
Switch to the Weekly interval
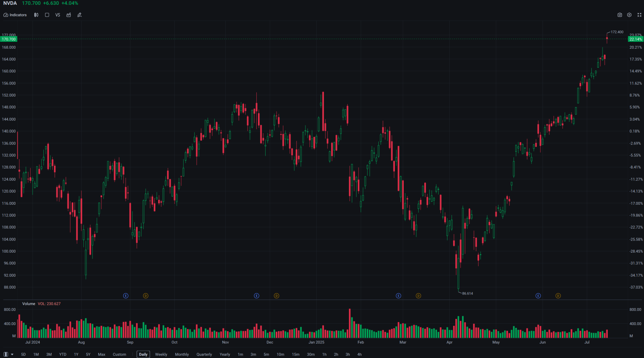161,354
